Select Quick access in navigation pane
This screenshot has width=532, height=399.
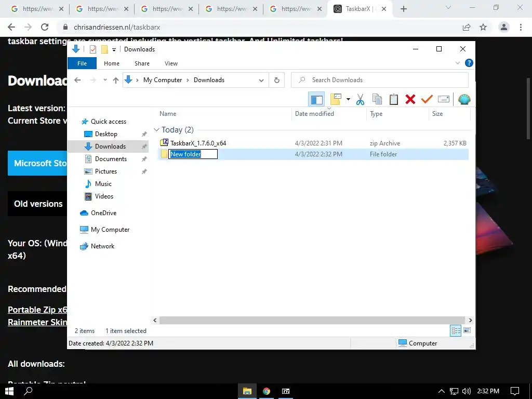[109, 122]
